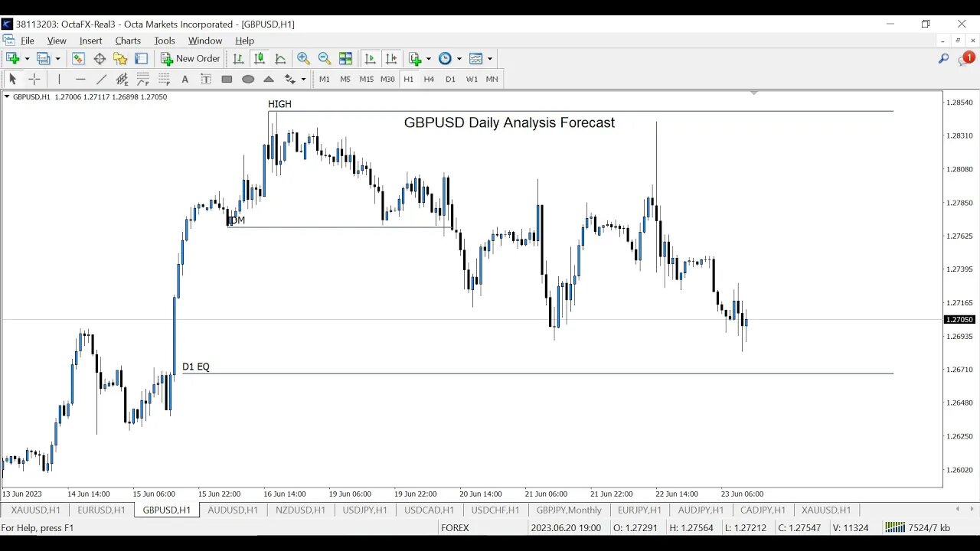Select the Trendline tool
Screen dimensions: 980x551
pyautogui.click(x=101, y=79)
